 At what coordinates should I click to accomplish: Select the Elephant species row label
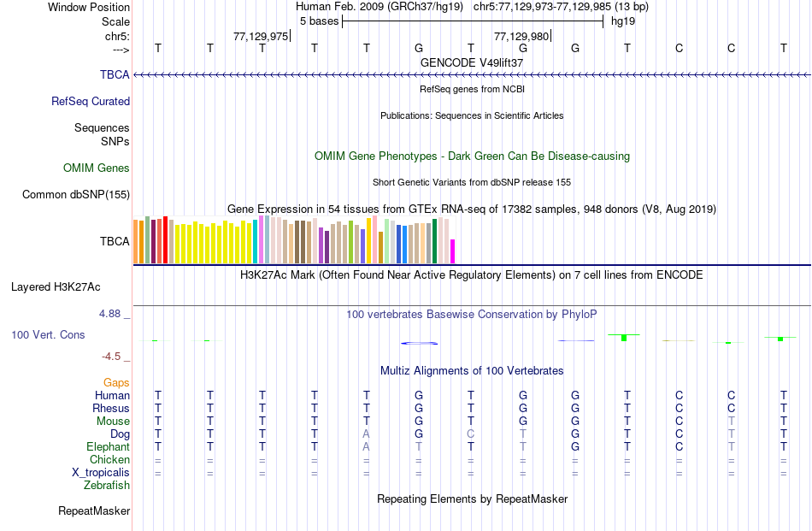click(108, 446)
